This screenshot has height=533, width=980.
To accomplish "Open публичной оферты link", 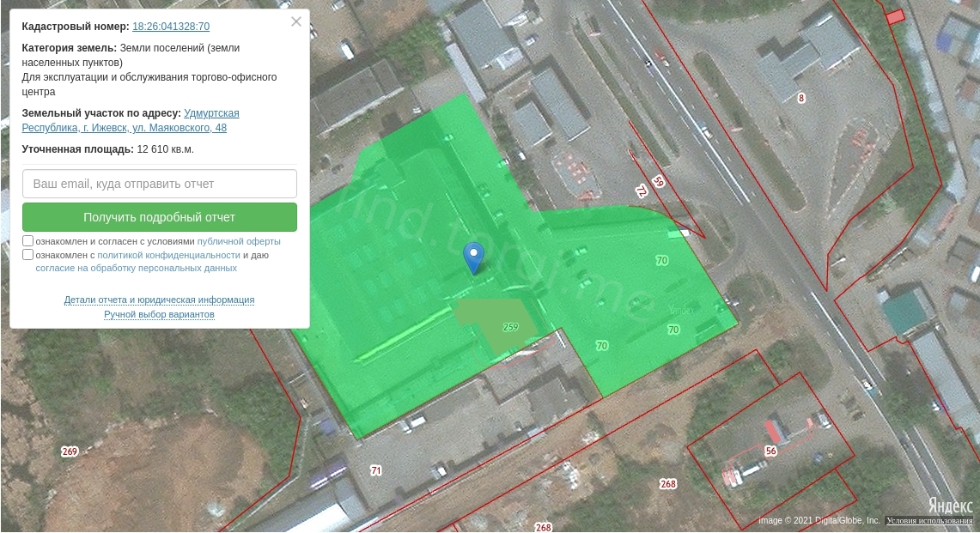I will 239,241.
